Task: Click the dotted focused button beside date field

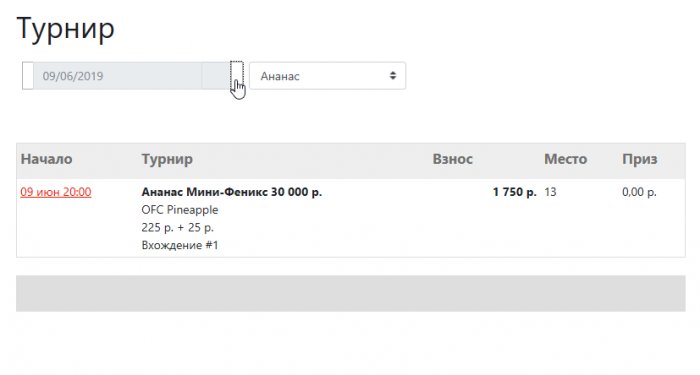Action: pyautogui.click(x=237, y=76)
